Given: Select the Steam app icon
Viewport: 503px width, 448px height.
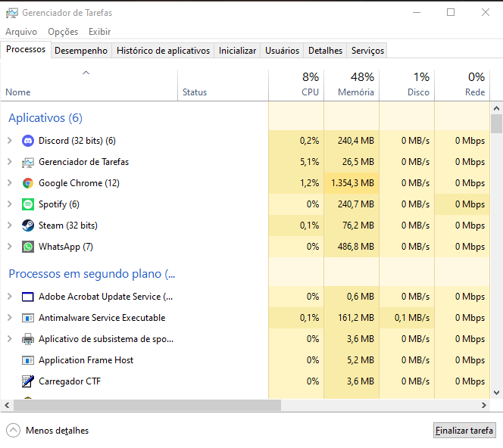Looking at the screenshot, I should pos(28,226).
